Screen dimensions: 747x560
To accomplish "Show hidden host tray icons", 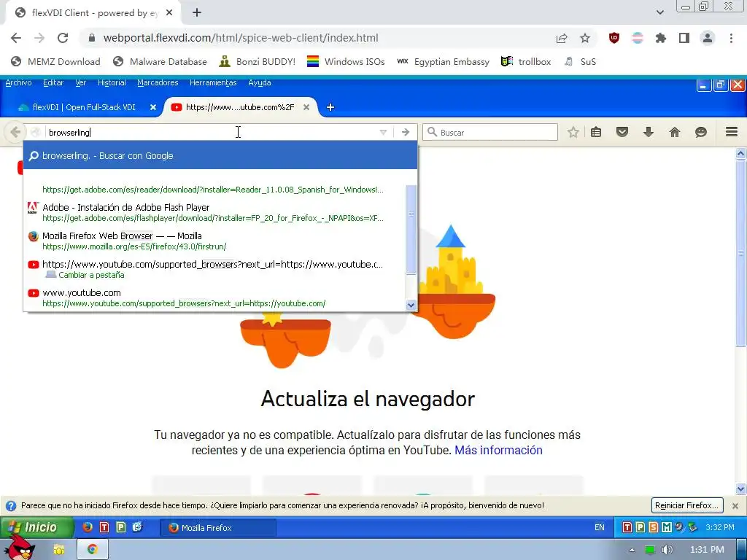I will click(x=632, y=550).
